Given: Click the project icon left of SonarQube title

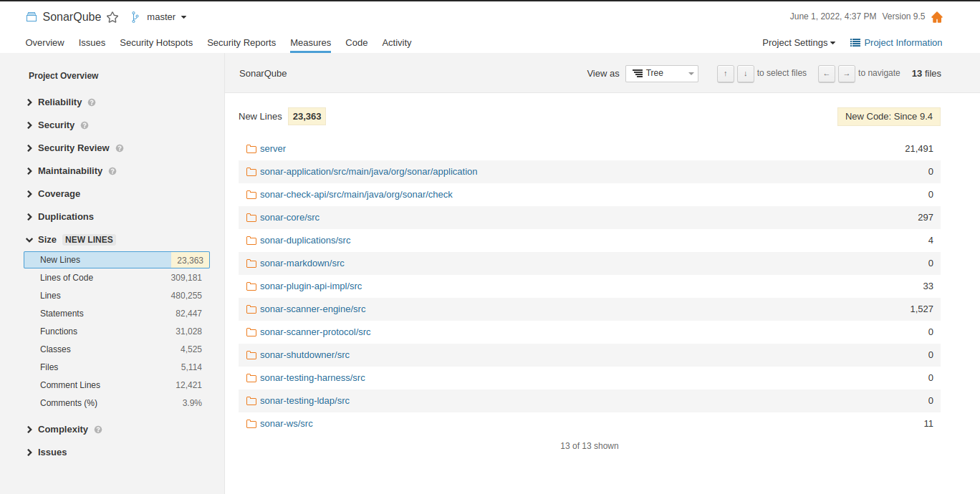Looking at the screenshot, I should [31, 16].
